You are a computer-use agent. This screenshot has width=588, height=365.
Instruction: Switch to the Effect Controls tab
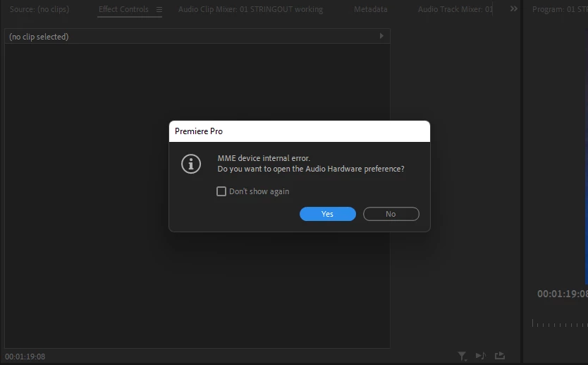[123, 9]
